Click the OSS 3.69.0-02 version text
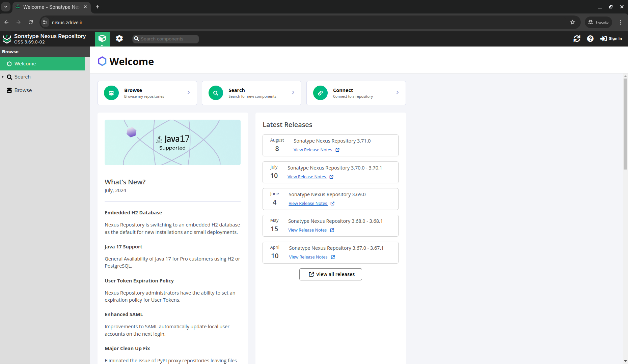Image resolution: width=628 pixels, height=364 pixels. (x=29, y=42)
